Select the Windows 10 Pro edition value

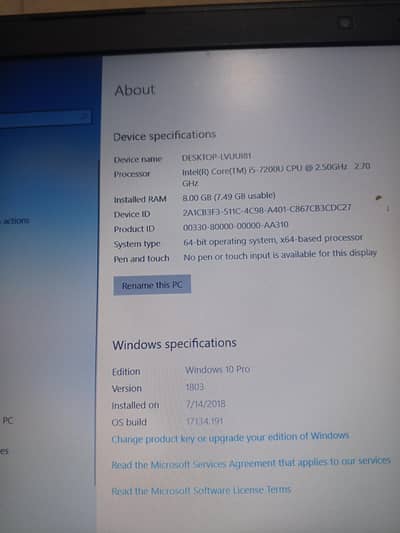pos(218,369)
